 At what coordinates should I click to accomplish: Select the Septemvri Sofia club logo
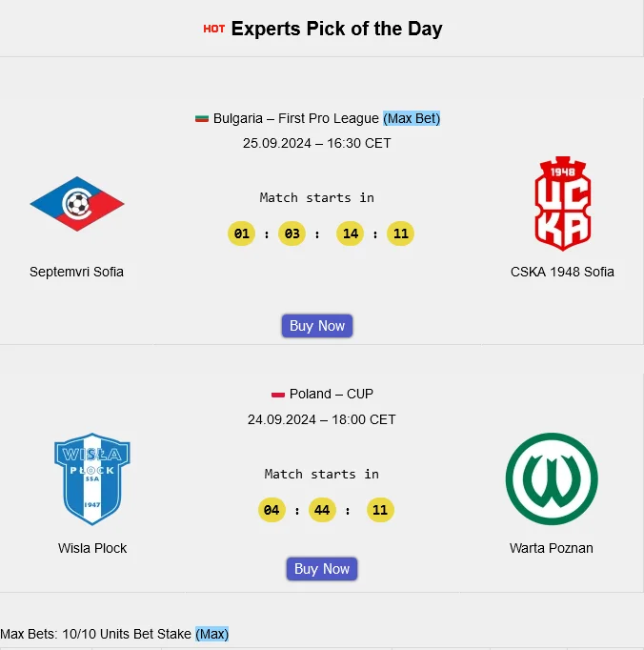(x=76, y=204)
